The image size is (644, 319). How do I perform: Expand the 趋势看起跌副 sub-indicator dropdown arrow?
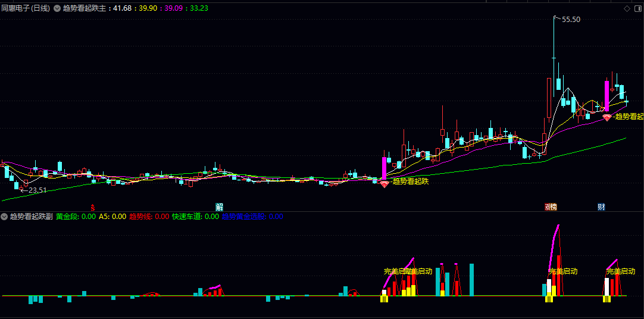pyautogui.click(x=5, y=217)
